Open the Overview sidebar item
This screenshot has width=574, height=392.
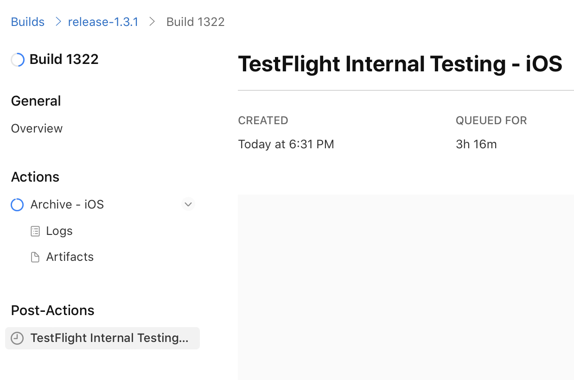pyautogui.click(x=37, y=128)
